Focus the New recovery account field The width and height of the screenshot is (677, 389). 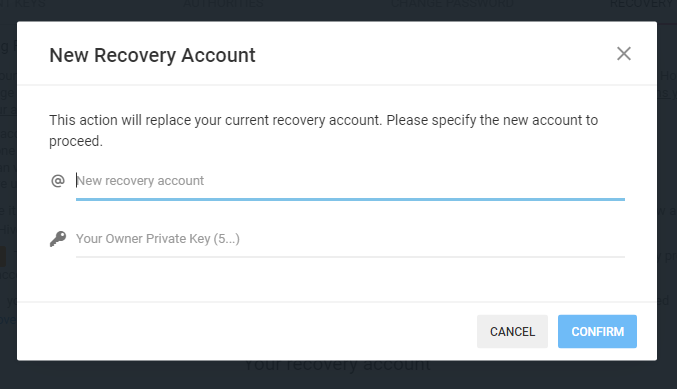pos(350,180)
